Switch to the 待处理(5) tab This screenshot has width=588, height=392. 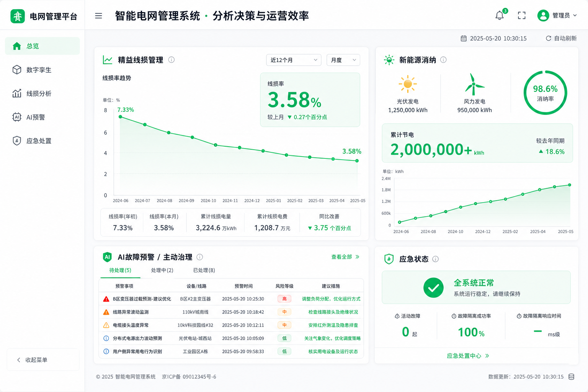pos(120,270)
